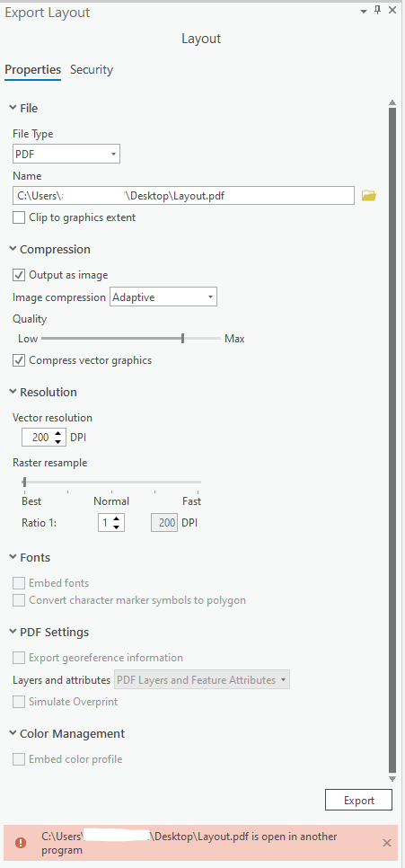Click scrollbar down arrow in pane
The width and height of the screenshot is (405, 868).
pos(392,778)
